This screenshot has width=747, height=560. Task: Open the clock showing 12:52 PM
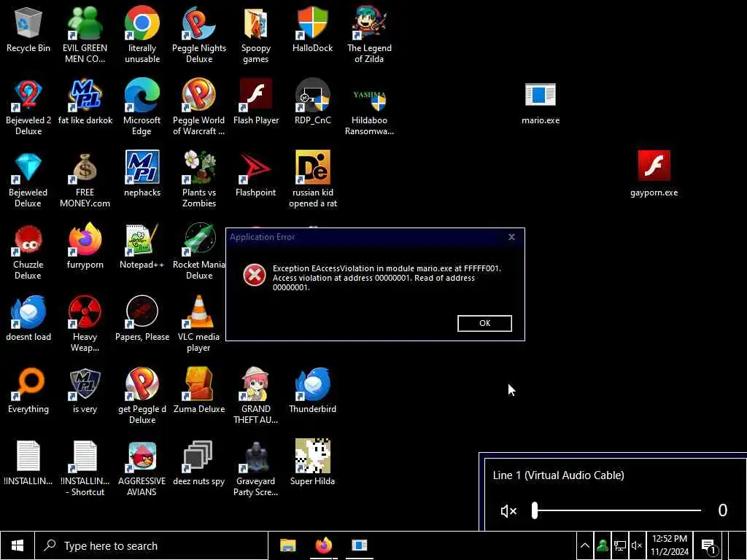[670, 545]
